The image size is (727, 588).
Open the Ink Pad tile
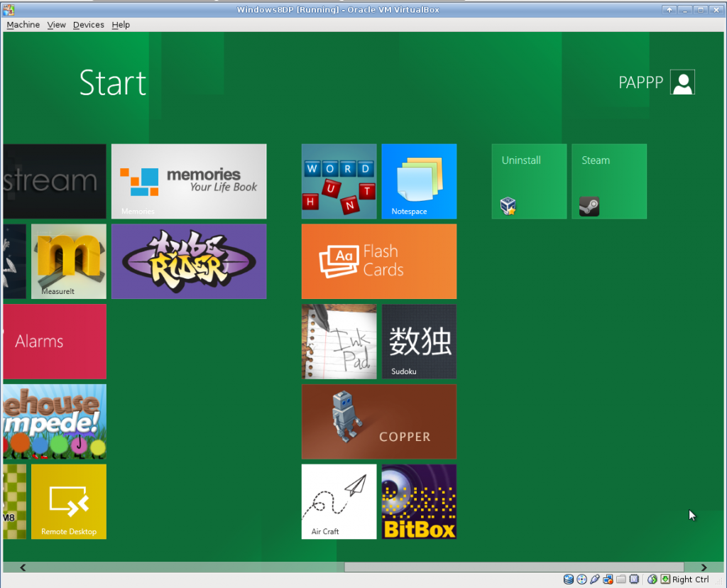point(339,342)
